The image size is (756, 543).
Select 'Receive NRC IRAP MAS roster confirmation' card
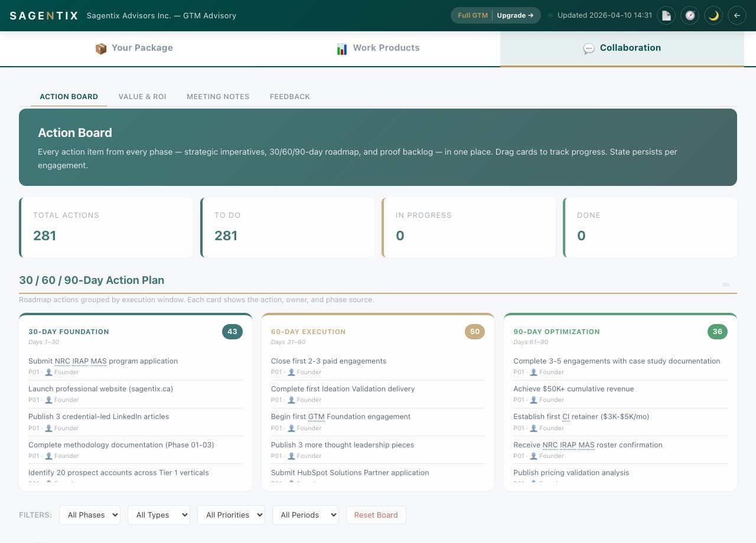pos(620,450)
